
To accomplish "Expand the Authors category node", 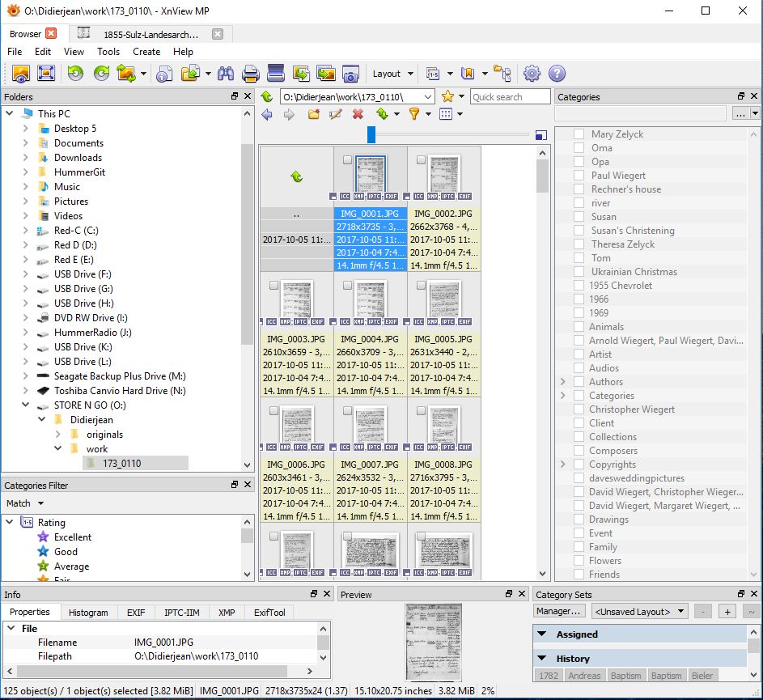I will pyautogui.click(x=563, y=382).
